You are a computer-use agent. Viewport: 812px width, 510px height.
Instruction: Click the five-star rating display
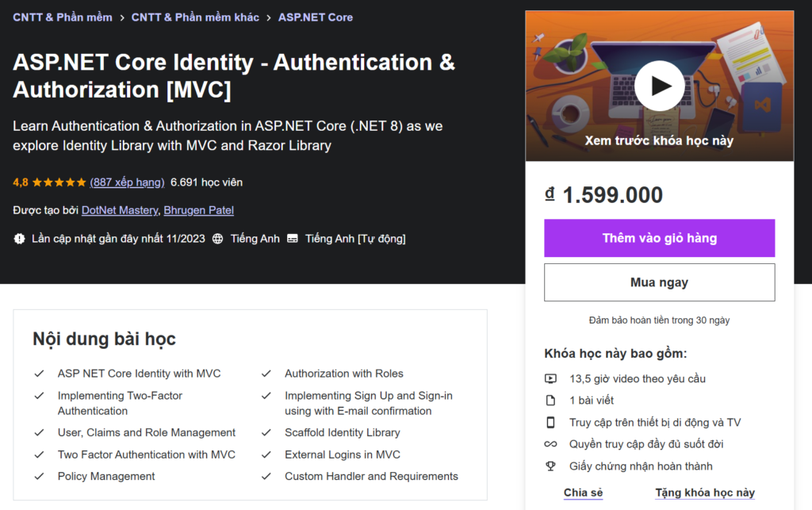[x=58, y=182]
